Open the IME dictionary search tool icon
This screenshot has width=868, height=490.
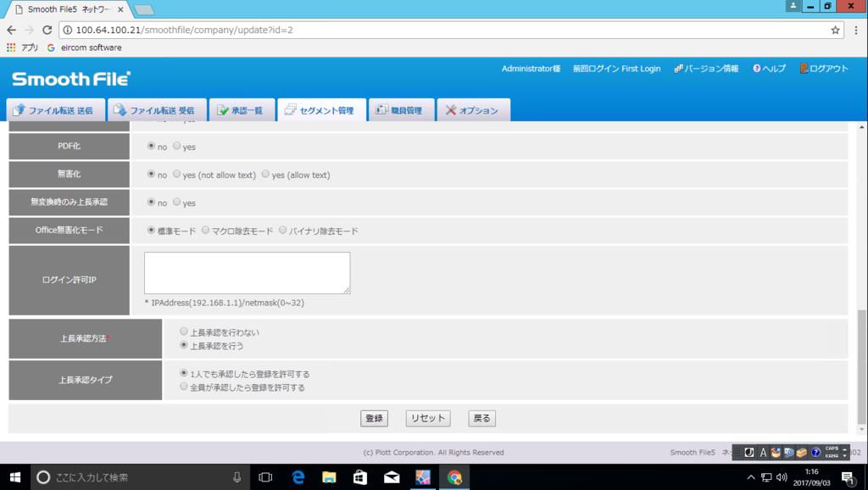[x=789, y=453]
